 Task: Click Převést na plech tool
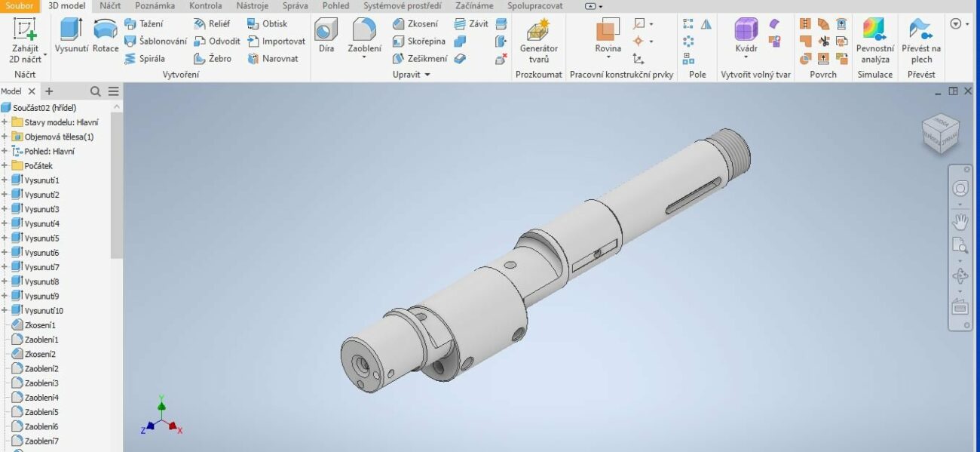[920, 41]
